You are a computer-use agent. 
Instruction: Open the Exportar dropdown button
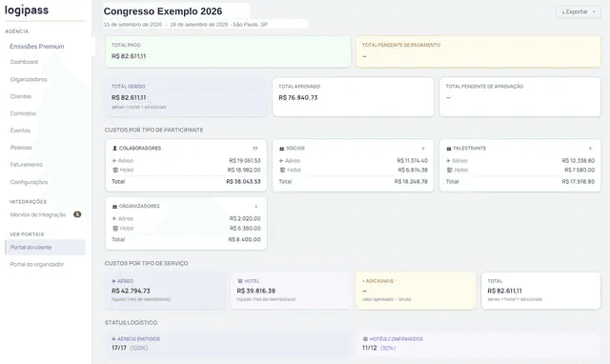click(579, 12)
